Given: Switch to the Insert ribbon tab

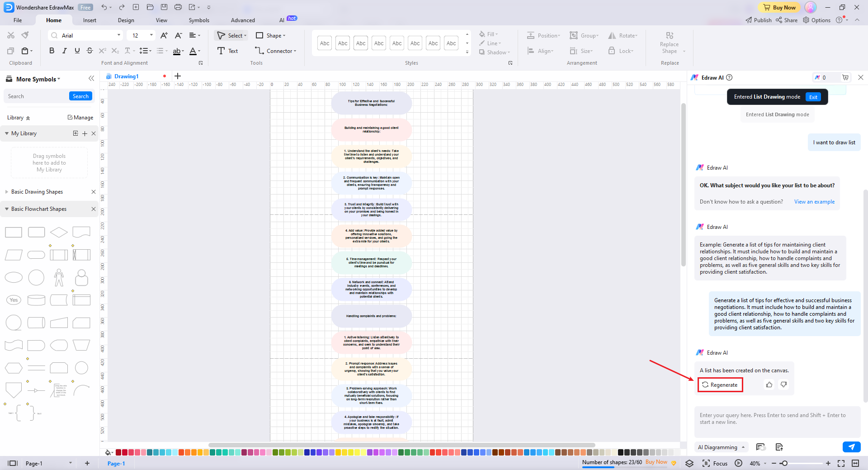Looking at the screenshot, I should coord(90,20).
